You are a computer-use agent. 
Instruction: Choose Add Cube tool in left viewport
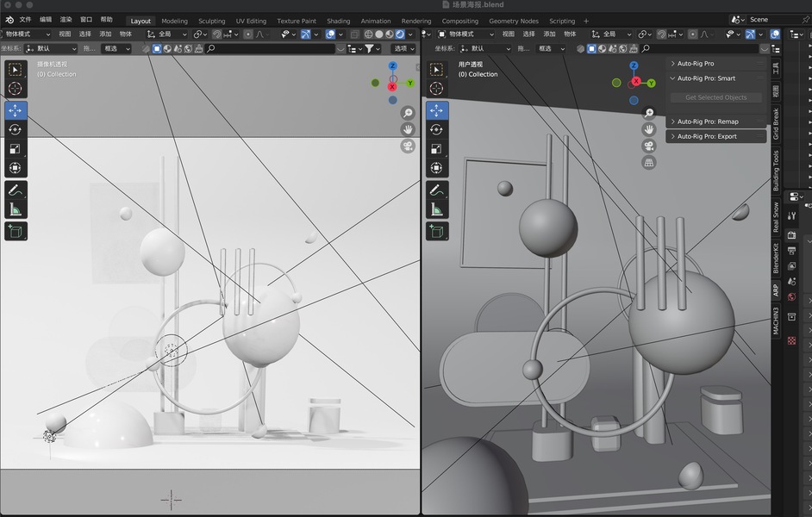(15, 231)
